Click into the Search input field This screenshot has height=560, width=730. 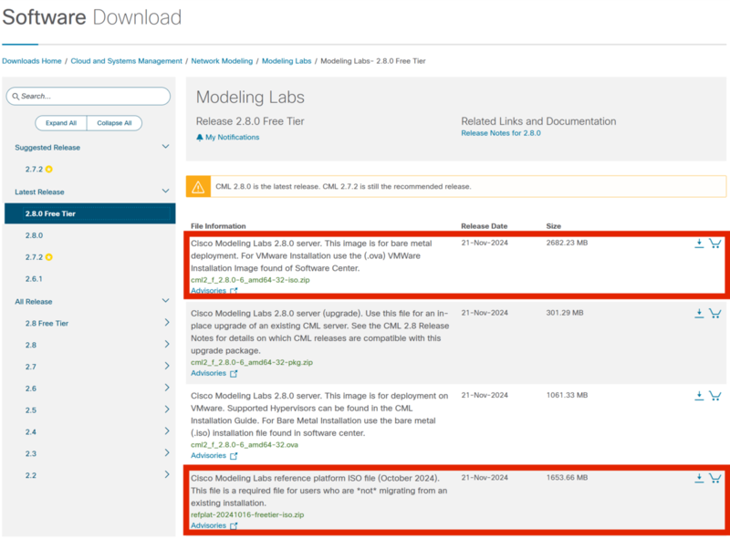[x=89, y=97]
